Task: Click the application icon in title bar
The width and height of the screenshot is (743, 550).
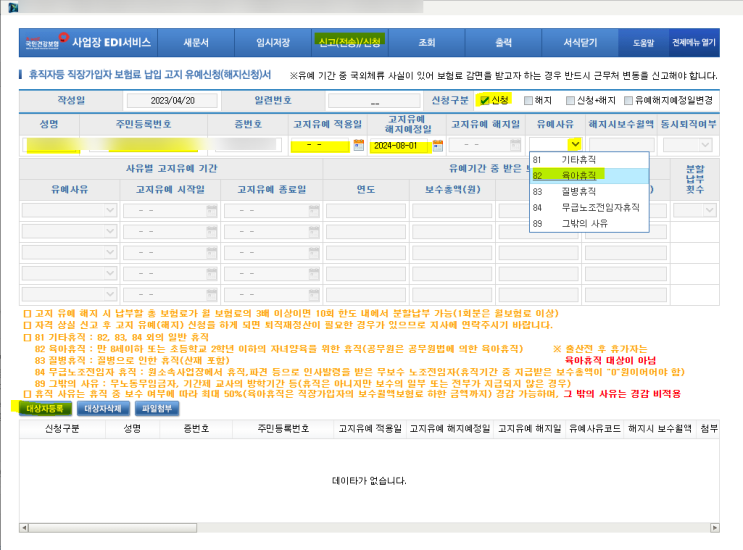Action: pyautogui.click(x=13, y=8)
